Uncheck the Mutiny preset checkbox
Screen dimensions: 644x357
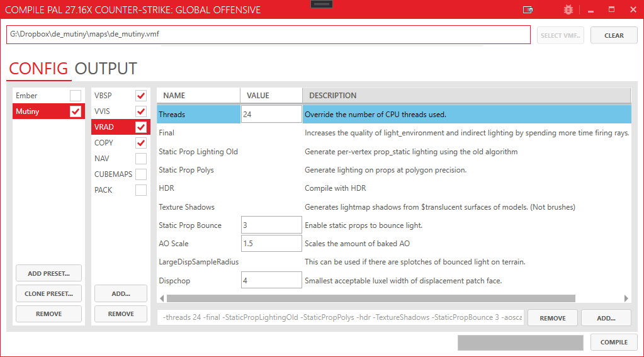(76, 111)
